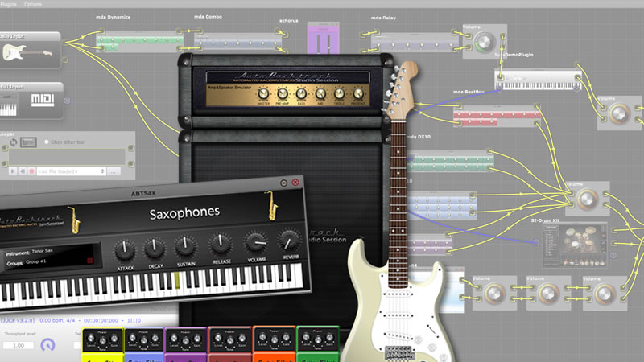Click the ABTSax Release knob
The width and height of the screenshot is (644, 362).
click(x=221, y=243)
